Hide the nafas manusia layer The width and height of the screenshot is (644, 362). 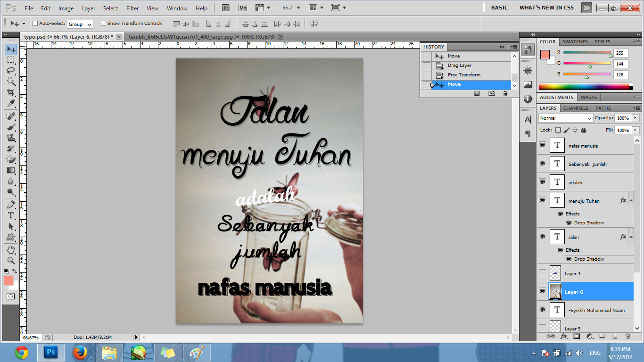click(542, 146)
